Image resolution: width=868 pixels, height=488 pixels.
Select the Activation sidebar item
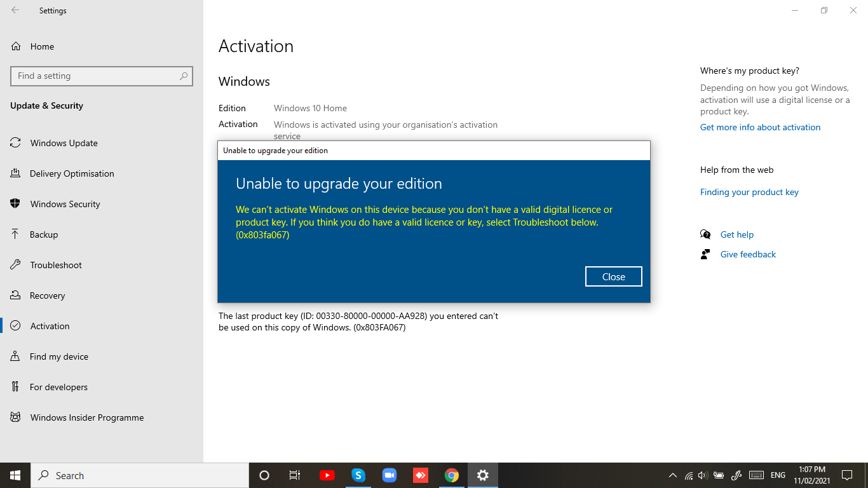pyautogui.click(x=102, y=326)
